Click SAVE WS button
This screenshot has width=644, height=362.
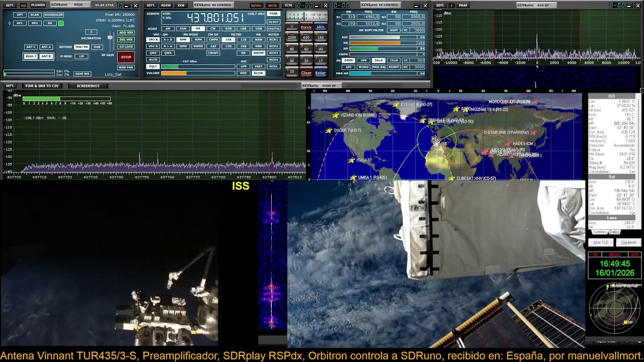tap(82, 74)
